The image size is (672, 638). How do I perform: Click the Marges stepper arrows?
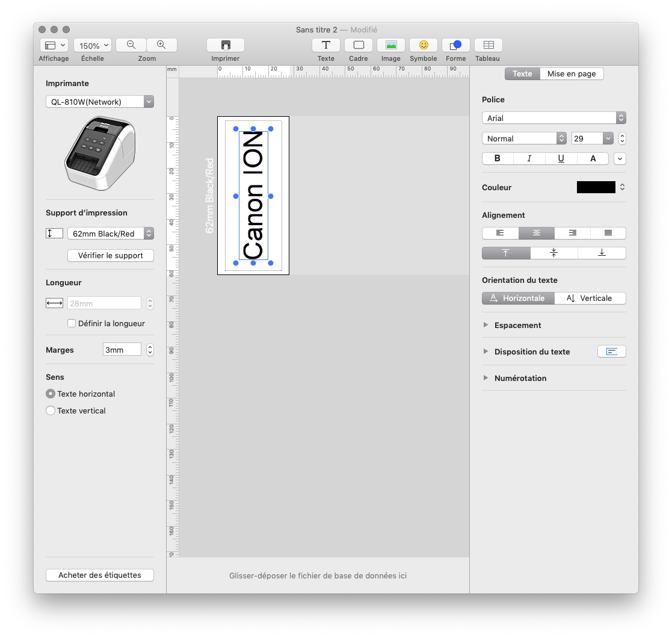tap(150, 350)
